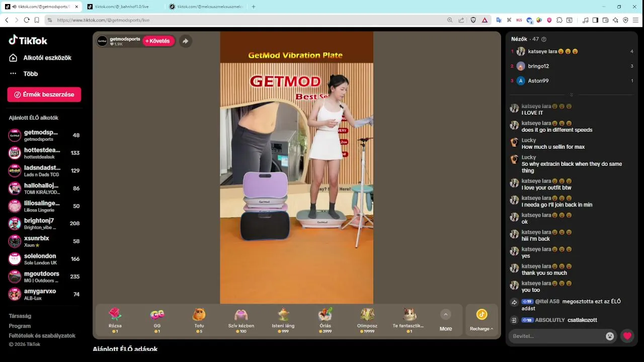The width and height of the screenshot is (644, 362).
Task: Click the HLS extension icon
Action: tap(519, 20)
